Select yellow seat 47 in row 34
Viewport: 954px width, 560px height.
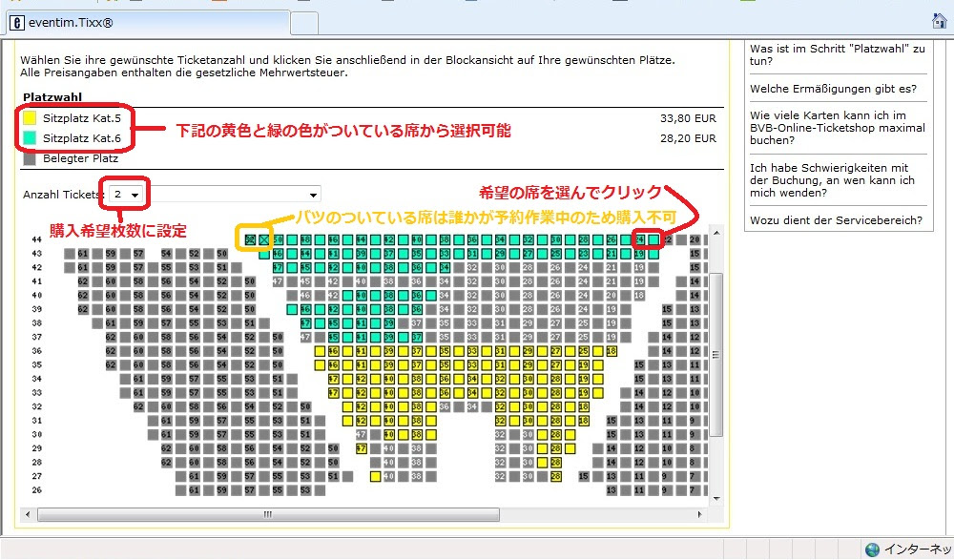coord(333,380)
